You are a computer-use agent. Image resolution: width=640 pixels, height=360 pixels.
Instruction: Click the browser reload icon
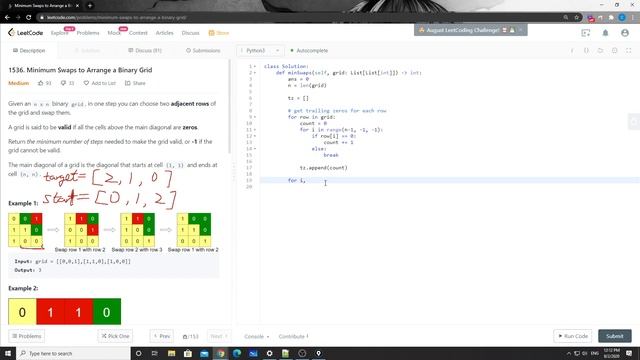pos(28,18)
